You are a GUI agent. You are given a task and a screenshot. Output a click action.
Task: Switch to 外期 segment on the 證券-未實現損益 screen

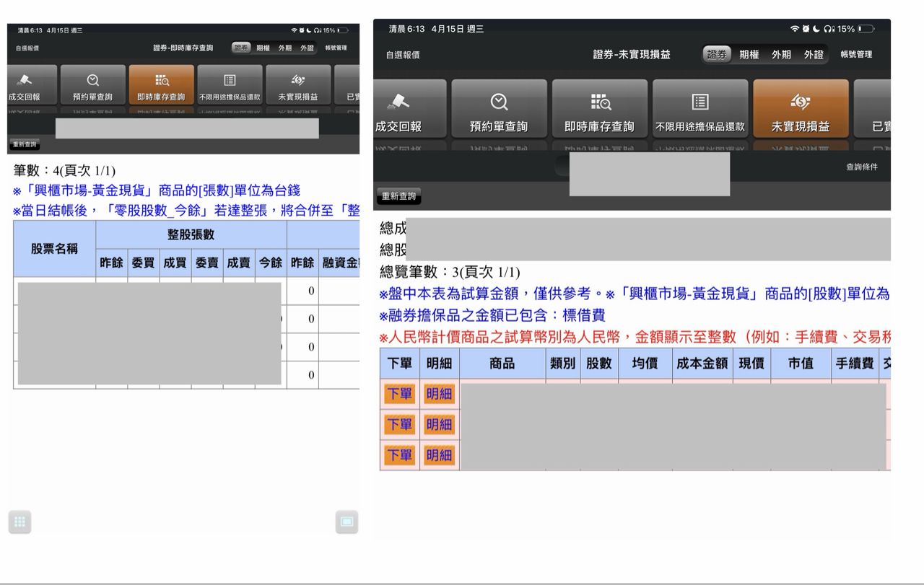pos(781,54)
